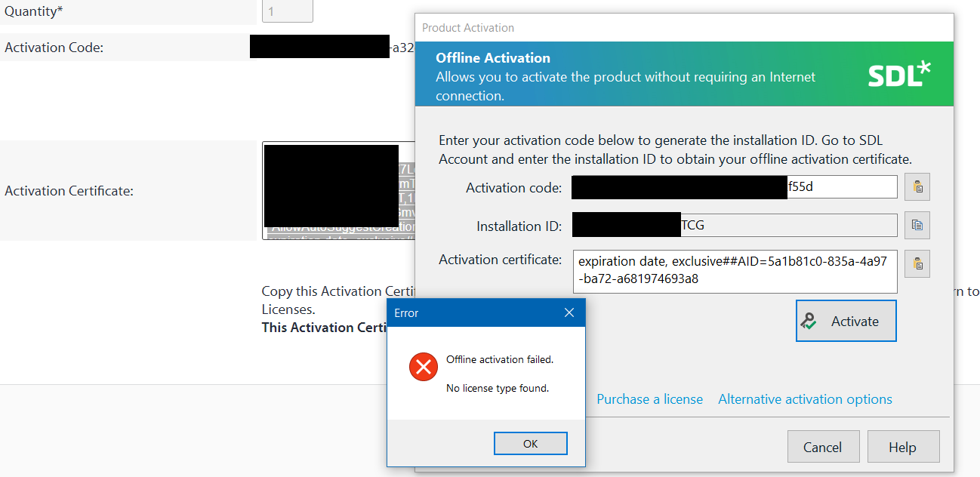Click the 'Offline activation failed.' message

point(500,359)
